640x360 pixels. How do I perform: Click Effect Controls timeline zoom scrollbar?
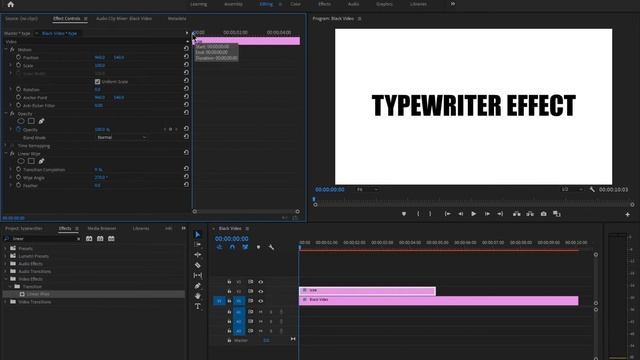[246, 211]
